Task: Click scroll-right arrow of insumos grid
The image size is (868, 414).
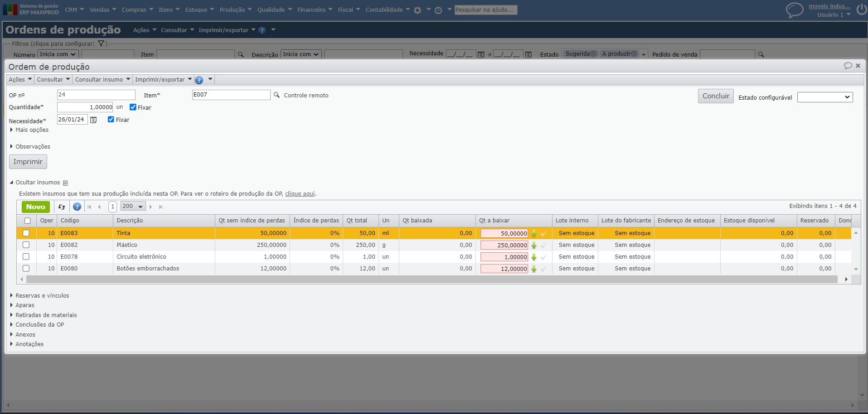Action: coord(846,279)
